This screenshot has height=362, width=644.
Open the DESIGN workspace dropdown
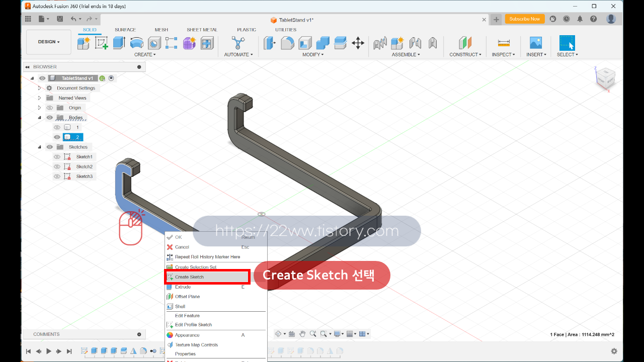[x=49, y=42]
